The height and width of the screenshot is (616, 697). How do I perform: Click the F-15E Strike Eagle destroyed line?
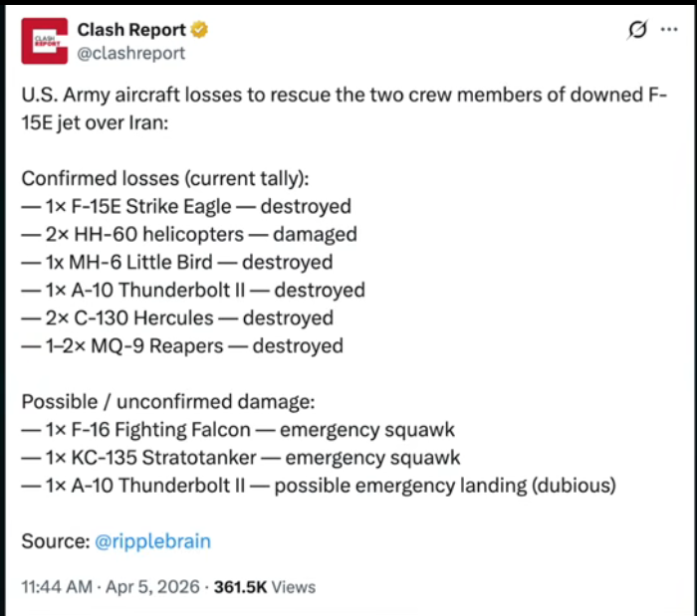point(186,207)
